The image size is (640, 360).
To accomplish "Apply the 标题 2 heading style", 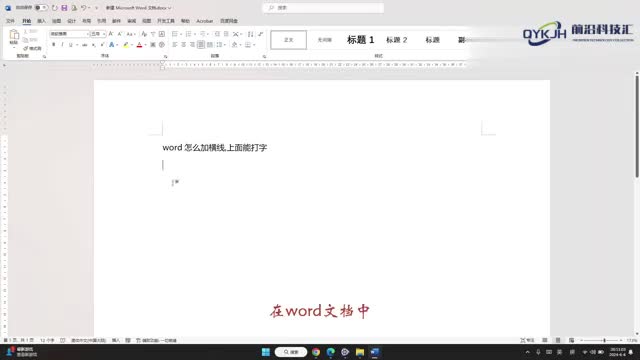I will point(397,40).
